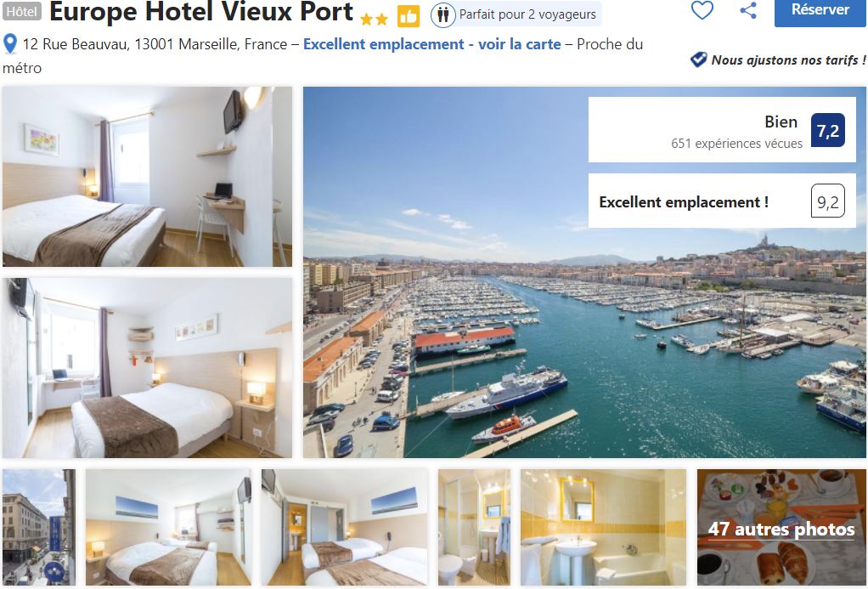Open the 47 autres photos thumbnail

click(781, 528)
